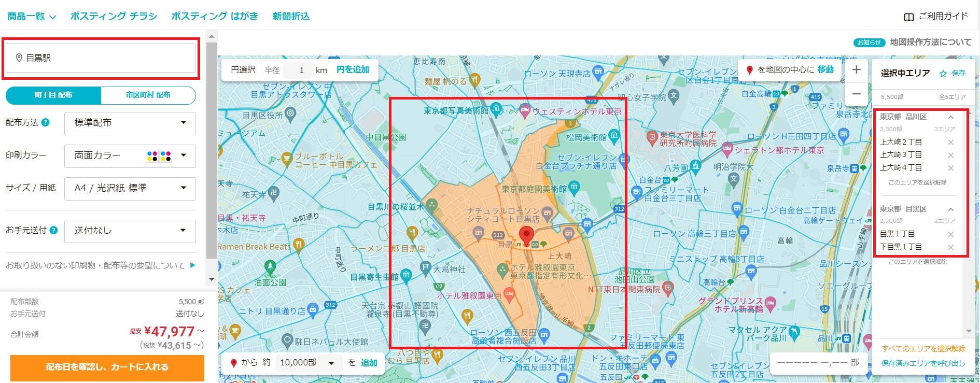Click the ウェスティンホテル東京 hotel map icon
Image resolution: width=980 pixels, height=383 pixels.
[525, 110]
